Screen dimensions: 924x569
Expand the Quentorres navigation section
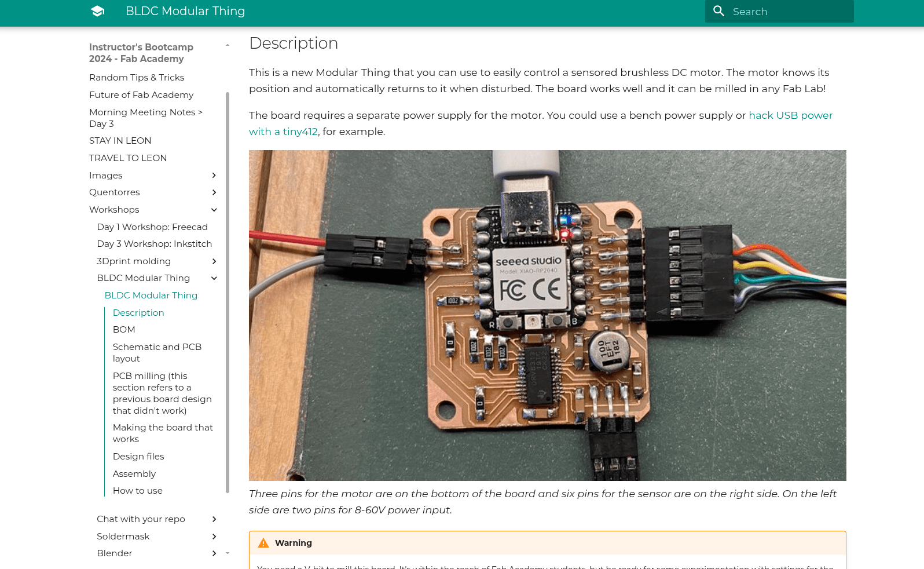[214, 192]
